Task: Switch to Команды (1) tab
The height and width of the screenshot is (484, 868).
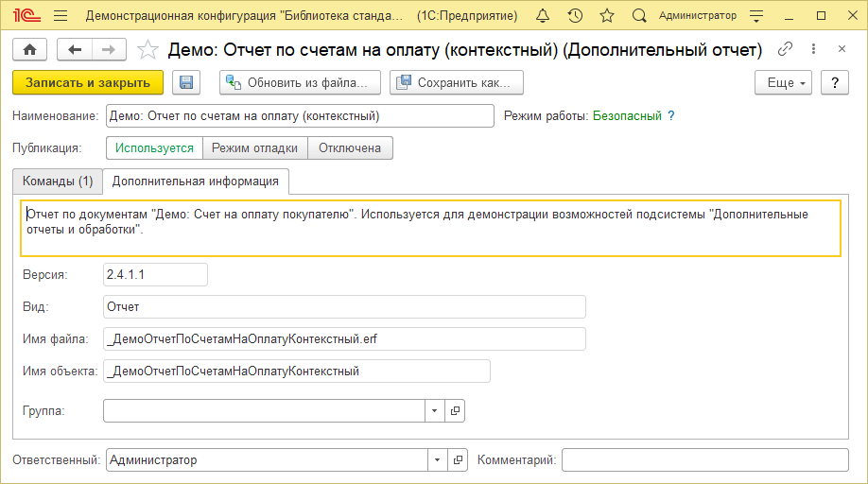Action: tap(58, 181)
